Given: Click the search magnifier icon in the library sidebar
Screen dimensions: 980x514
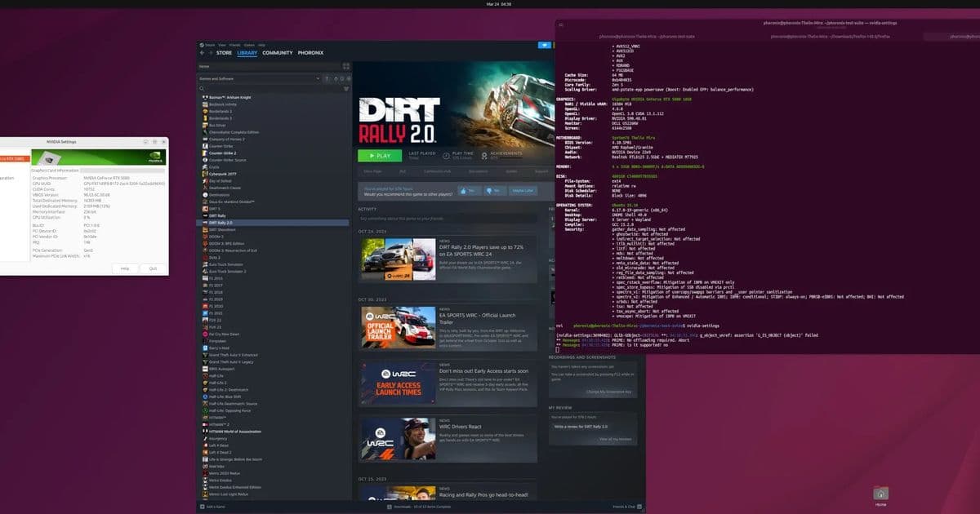Looking at the screenshot, I should click(203, 88).
